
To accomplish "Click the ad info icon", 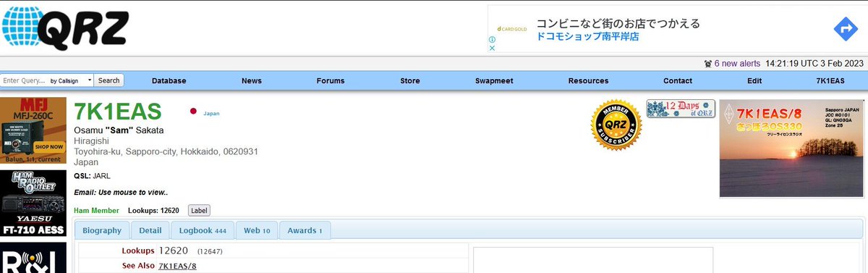I will point(493,39).
